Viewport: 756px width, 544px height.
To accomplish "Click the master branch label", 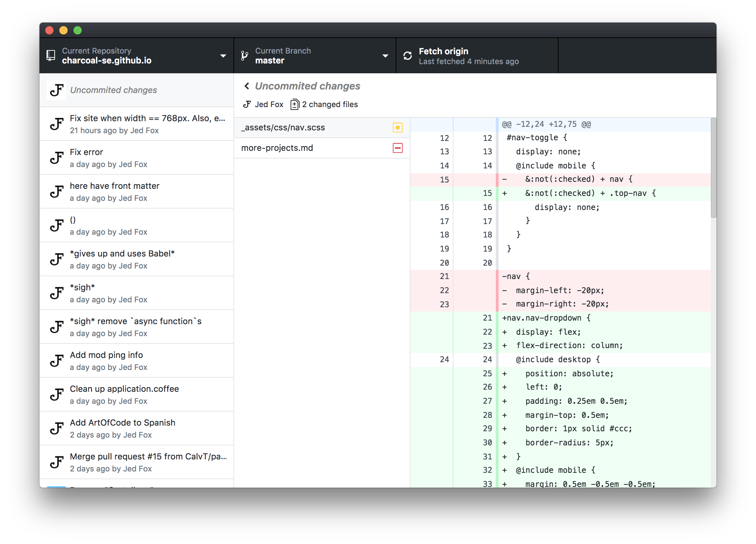I will point(270,61).
